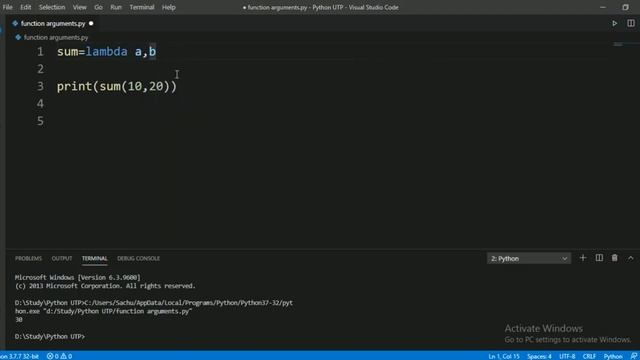
Task: Open the Go menu
Action: tap(98, 7)
